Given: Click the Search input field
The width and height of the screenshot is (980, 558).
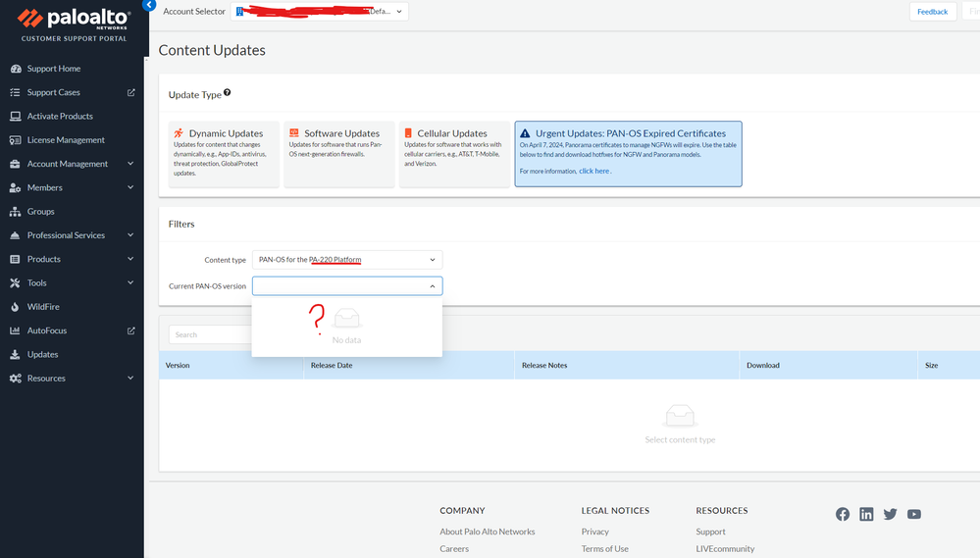Looking at the screenshot, I should pos(210,334).
